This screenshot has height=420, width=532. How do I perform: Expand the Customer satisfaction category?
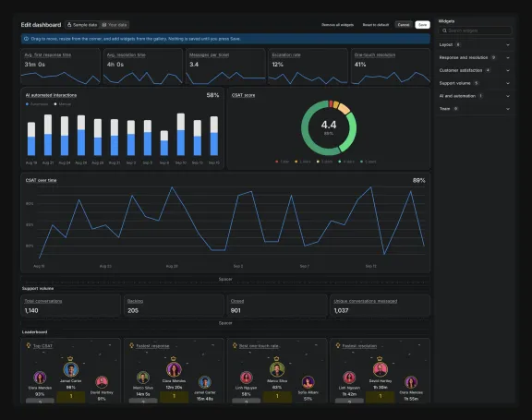475,70
